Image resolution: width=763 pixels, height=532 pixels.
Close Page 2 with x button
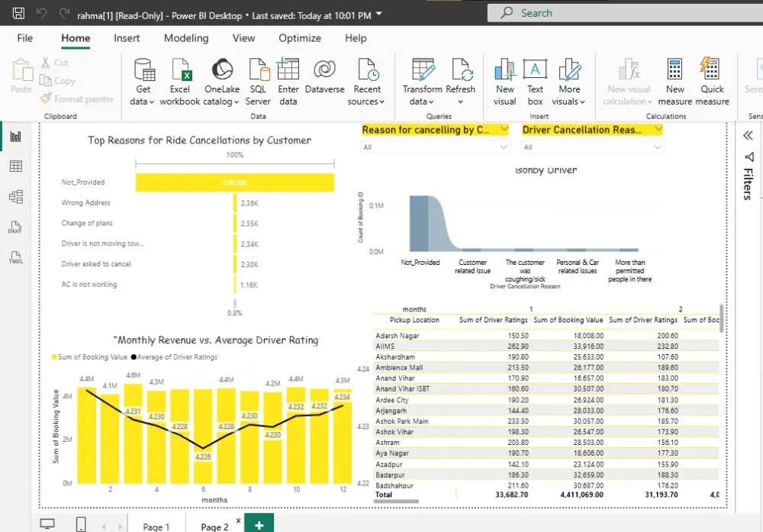point(238,521)
